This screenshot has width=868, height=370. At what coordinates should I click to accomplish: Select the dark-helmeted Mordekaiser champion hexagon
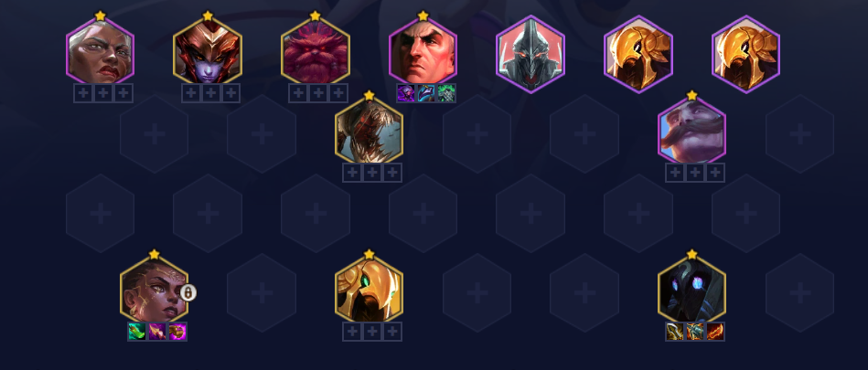point(530,54)
